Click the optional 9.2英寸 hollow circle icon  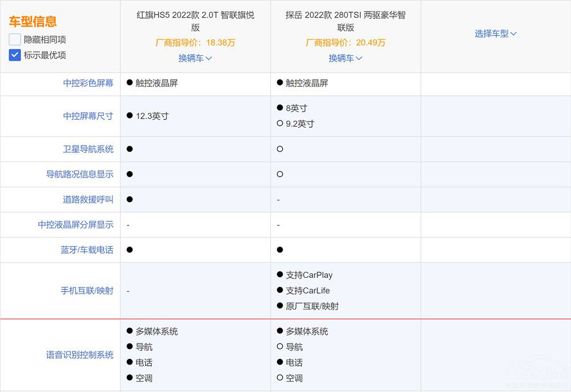coord(280,124)
